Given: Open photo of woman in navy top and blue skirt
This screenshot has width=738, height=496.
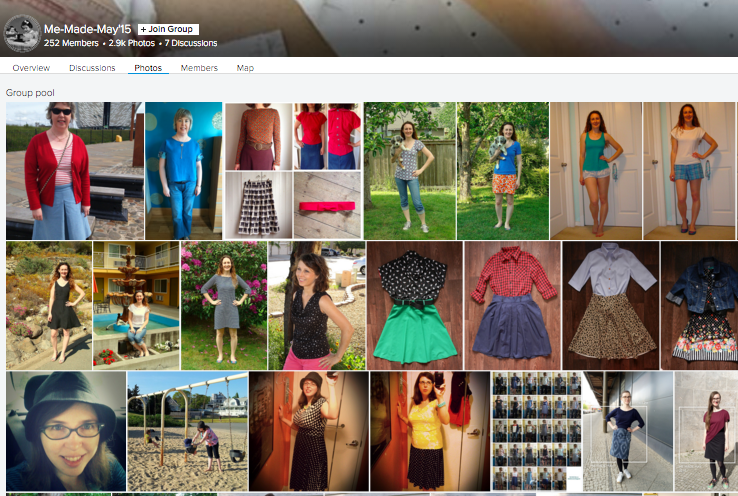Looking at the screenshot, I should [628, 431].
